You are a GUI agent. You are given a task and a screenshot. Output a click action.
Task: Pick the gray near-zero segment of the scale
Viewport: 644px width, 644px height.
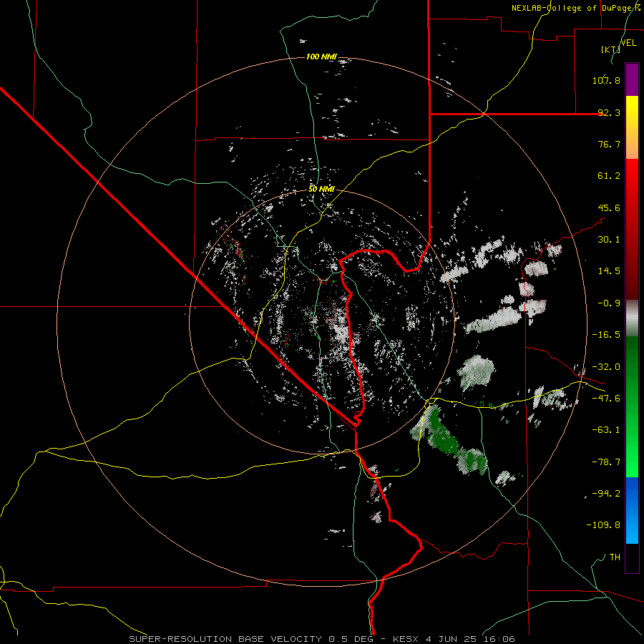pos(632,318)
